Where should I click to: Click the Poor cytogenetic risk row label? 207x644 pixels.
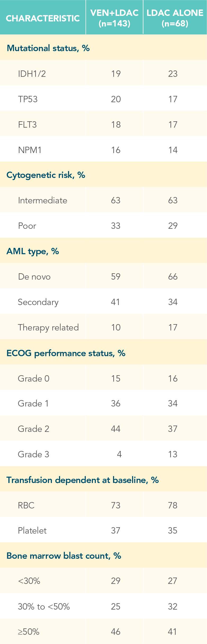pyautogui.click(x=27, y=226)
